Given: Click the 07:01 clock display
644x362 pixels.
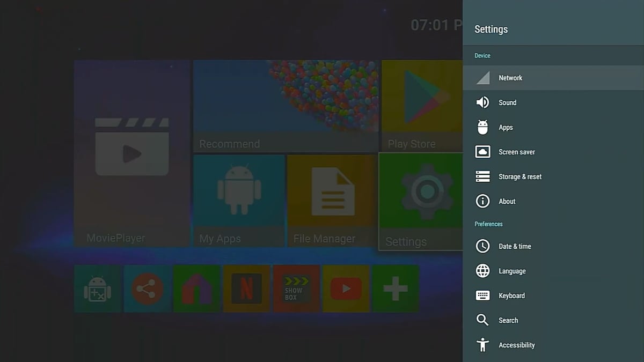Looking at the screenshot, I should [x=436, y=25].
